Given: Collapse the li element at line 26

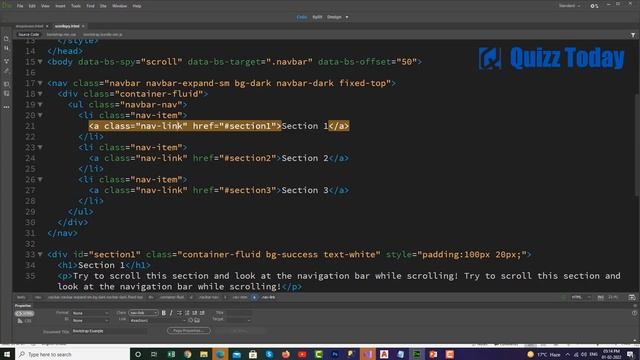Looking at the screenshot, I should (x=40, y=180).
